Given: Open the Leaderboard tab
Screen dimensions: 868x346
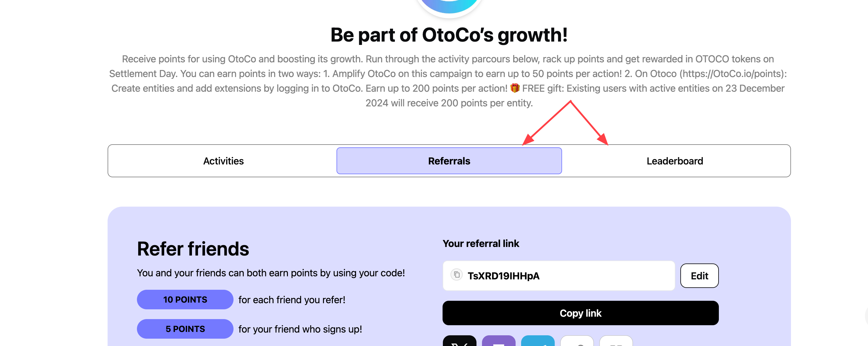Looking at the screenshot, I should click(675, 161).
